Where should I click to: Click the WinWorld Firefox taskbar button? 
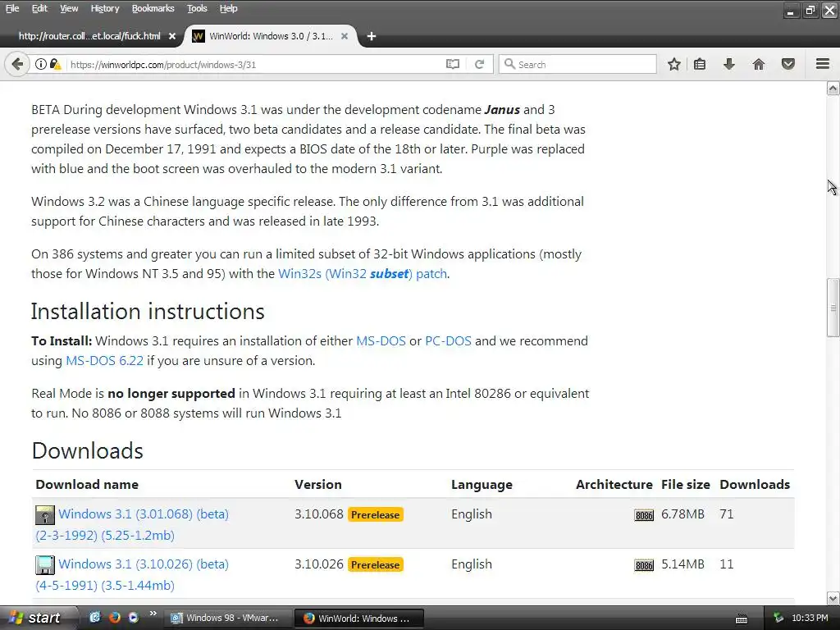point(359,619)
